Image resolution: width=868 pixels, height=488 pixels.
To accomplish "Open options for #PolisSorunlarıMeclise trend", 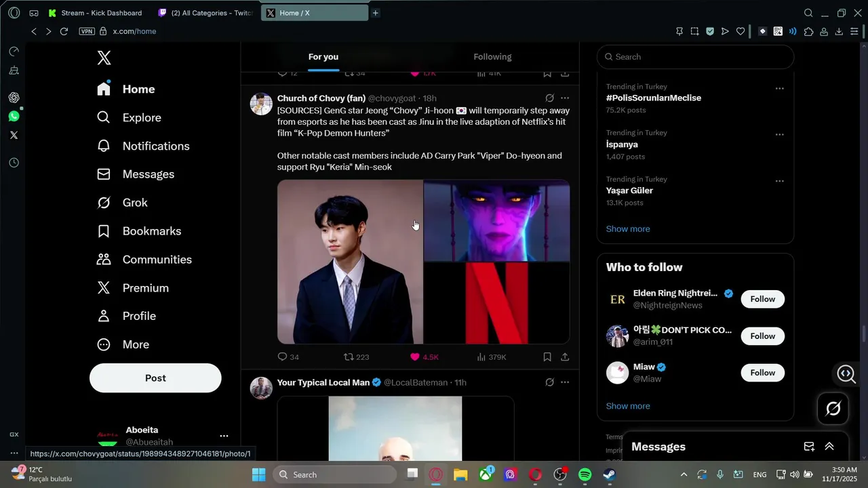I will tap(780, 88).
